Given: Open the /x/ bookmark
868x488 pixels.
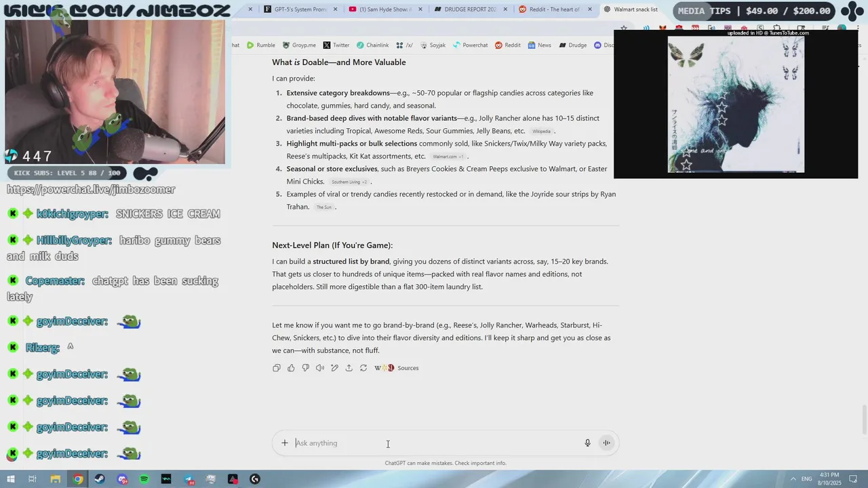Looking at the screenshot, I should pos(405,45).
